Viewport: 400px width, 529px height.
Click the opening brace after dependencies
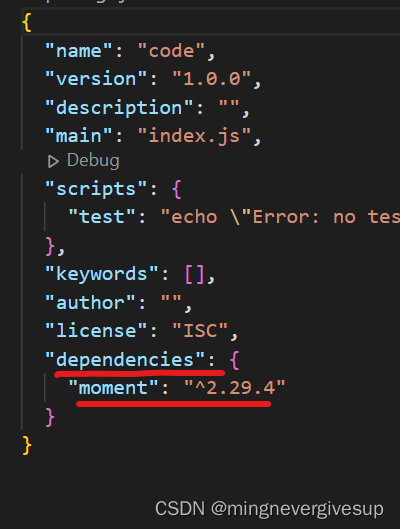tap(234, 360)
